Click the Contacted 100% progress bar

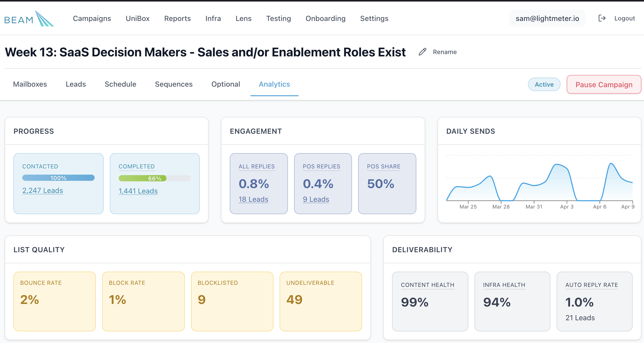[x=58, y=178]
